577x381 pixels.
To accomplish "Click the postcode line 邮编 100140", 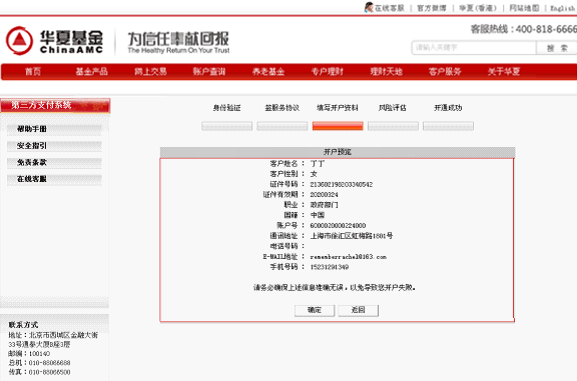I will click(29, 354).
